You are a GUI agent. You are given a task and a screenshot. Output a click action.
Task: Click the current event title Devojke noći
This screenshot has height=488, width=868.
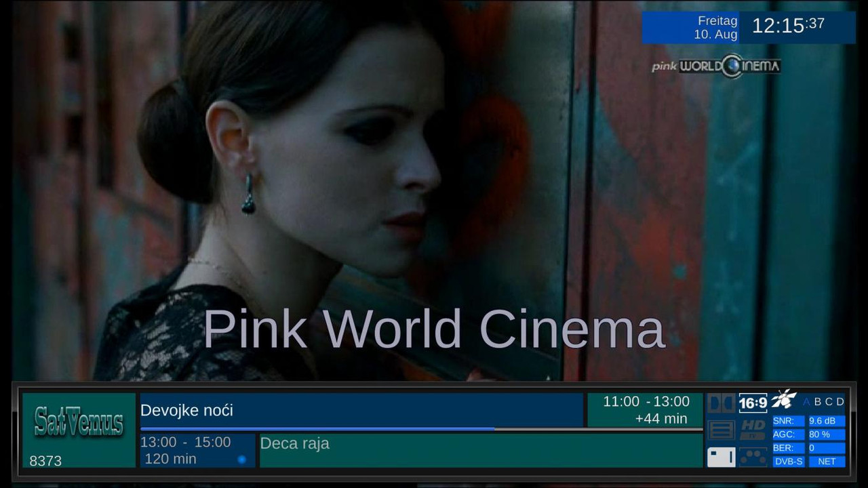pyautogui.click(x=186, y=410)
